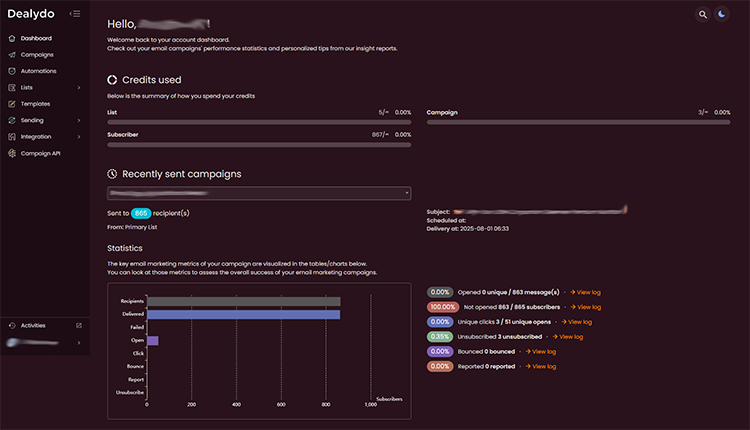This screenshot has width=750, height=430.
Task: Open Activities in sidebar
Action: tap(33, 325)
